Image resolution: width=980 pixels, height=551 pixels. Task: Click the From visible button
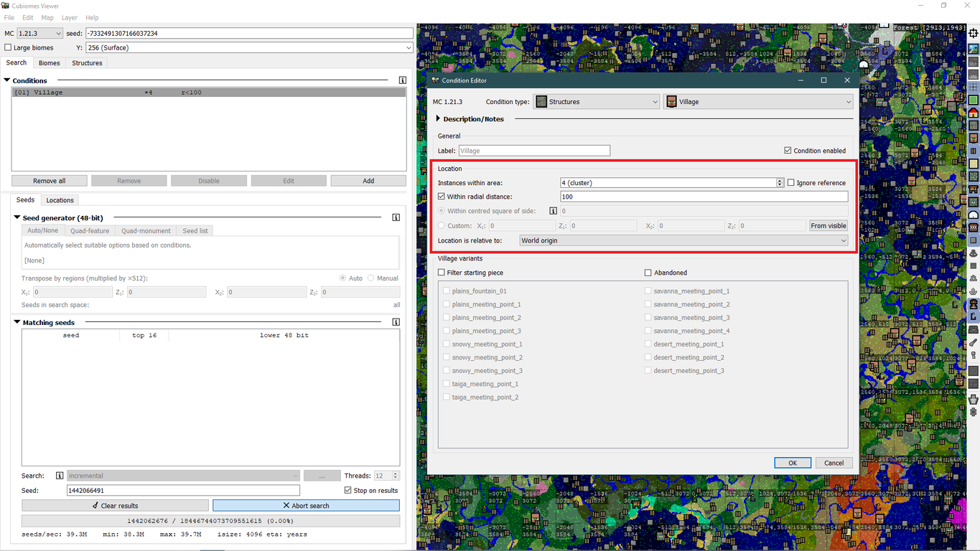[x=828, y=226]
